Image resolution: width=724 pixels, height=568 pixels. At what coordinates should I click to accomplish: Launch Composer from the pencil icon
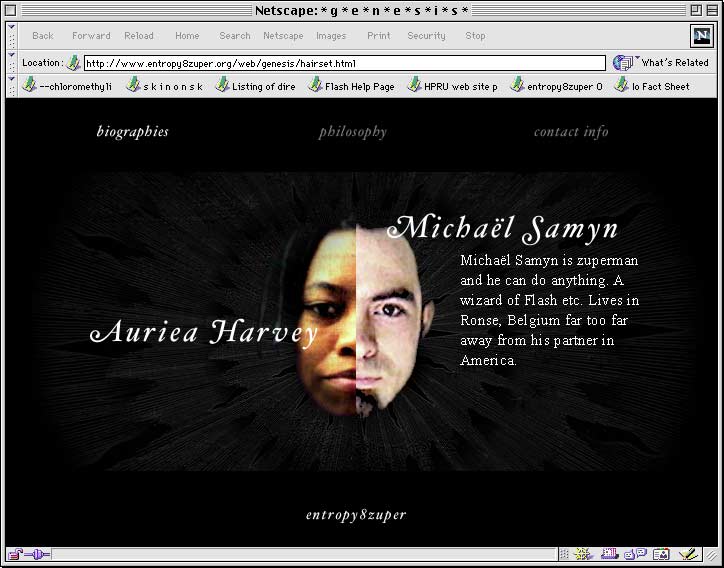point(687,554)
